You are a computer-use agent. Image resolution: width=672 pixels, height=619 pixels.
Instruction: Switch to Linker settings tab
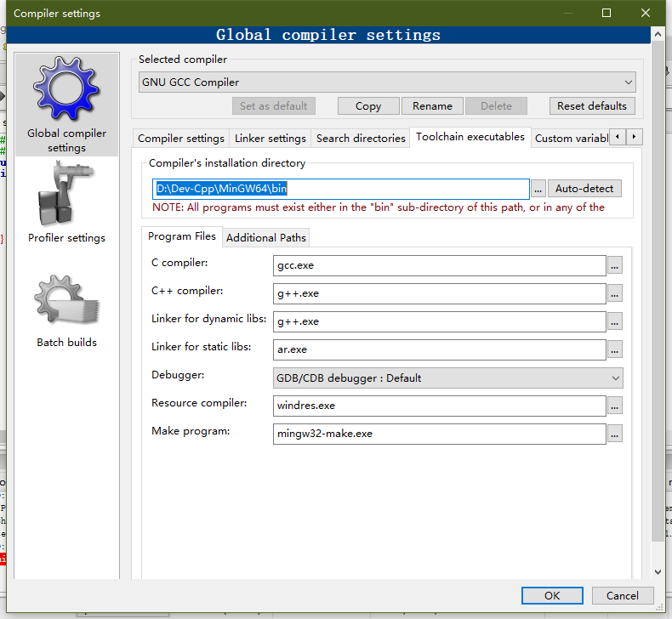(271, 139)
